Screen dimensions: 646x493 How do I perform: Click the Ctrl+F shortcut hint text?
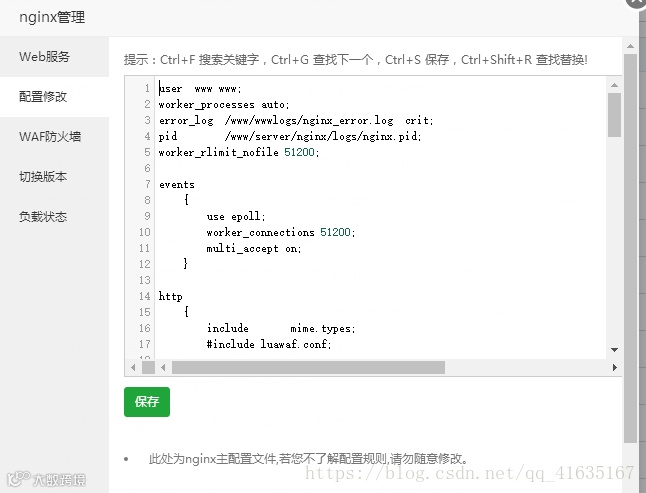click(x=211, y=60)
